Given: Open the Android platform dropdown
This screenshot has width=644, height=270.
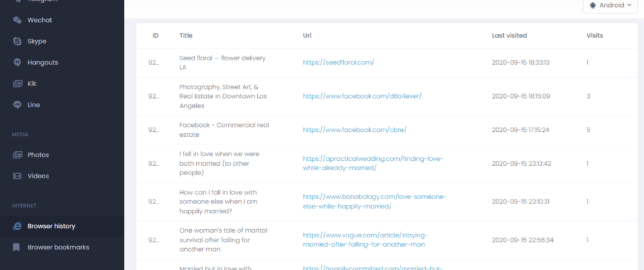Looking at the screenshot, I should coord(610,5).
